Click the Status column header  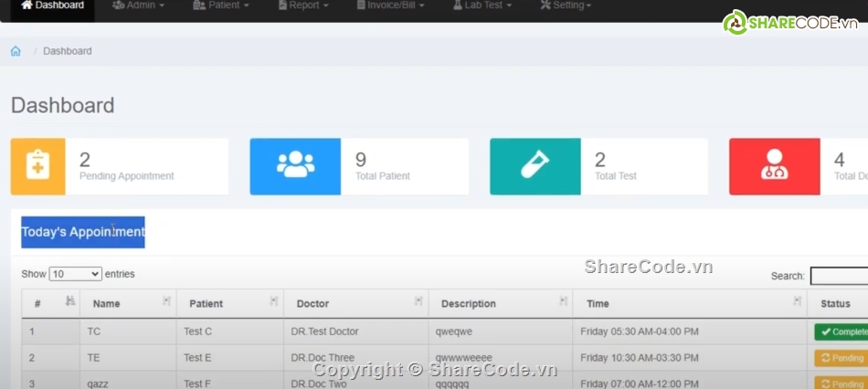(838, 303)
